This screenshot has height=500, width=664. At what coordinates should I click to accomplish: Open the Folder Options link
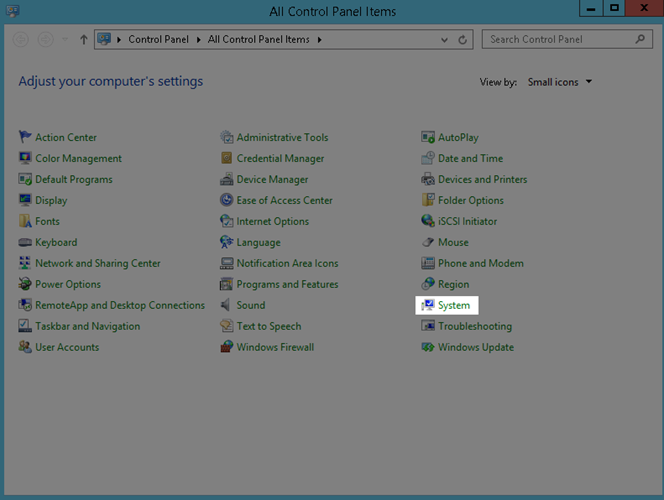pos(470,200)
